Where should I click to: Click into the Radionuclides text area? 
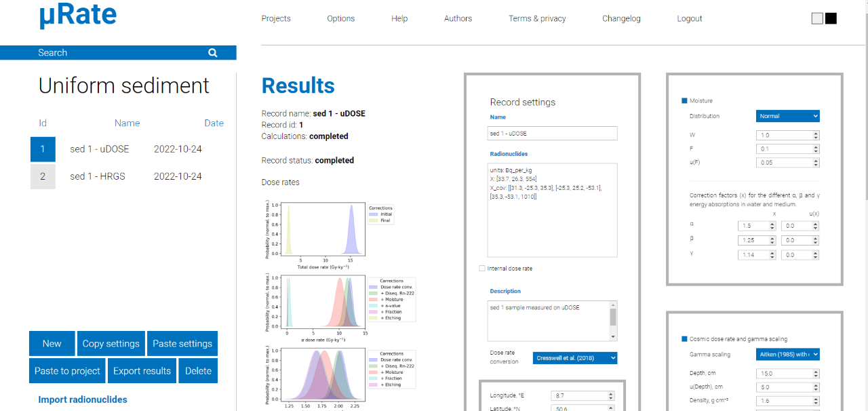coord(552,210)
